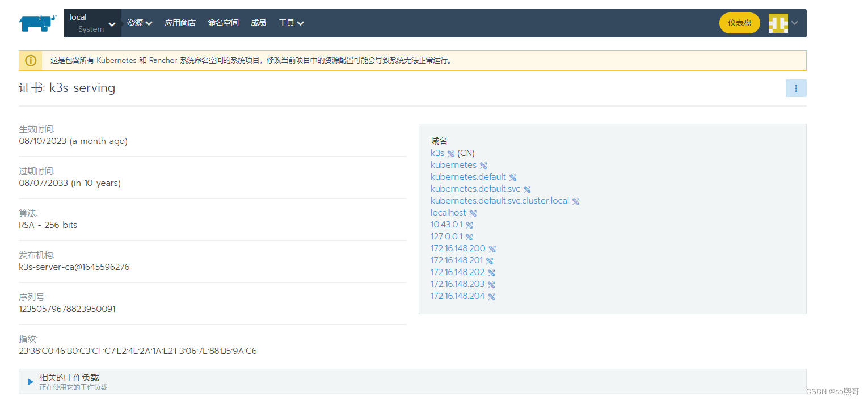Click the Rancher cow logo
The image size is (868, 401).
(37, 23)
